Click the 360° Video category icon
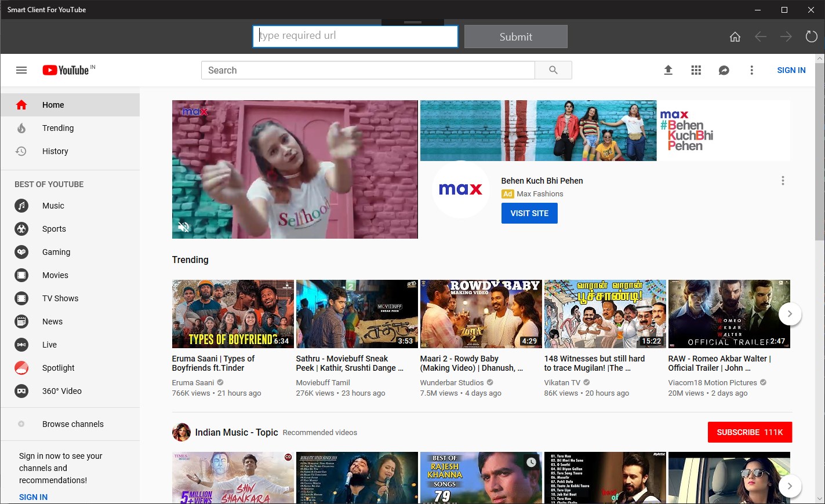This screenshot has height=504, width=825. pyautogui.click(x=21, y=391)
